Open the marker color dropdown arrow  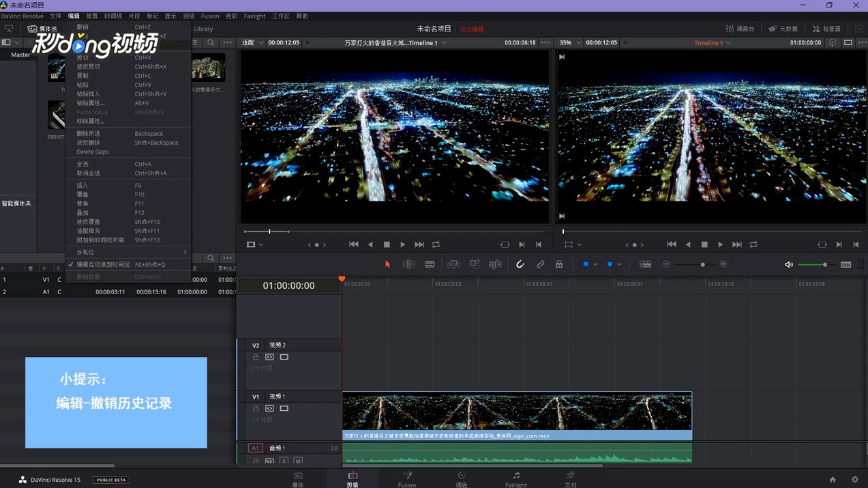[619, 265]
